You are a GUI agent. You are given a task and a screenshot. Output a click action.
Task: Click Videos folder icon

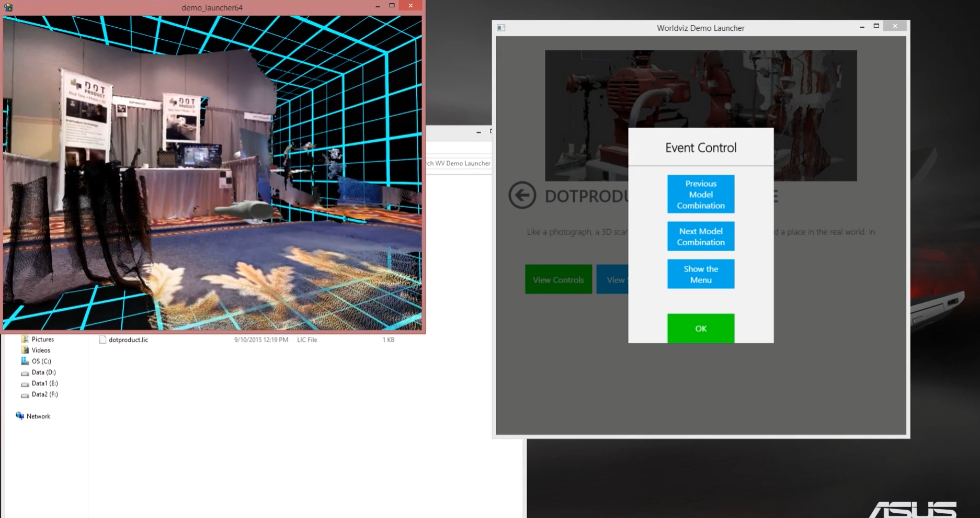[x=25, y=350]
